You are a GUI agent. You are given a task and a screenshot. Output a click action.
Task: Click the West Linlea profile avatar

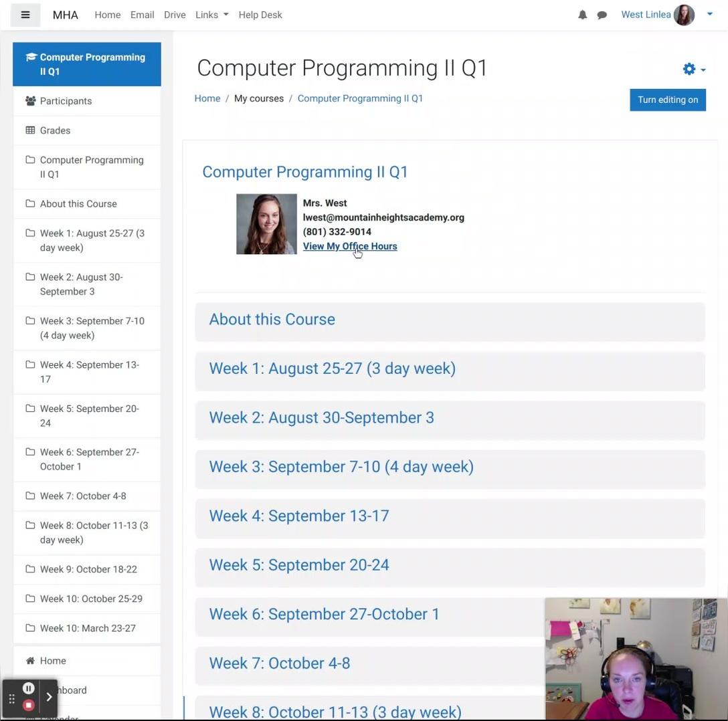684,15
